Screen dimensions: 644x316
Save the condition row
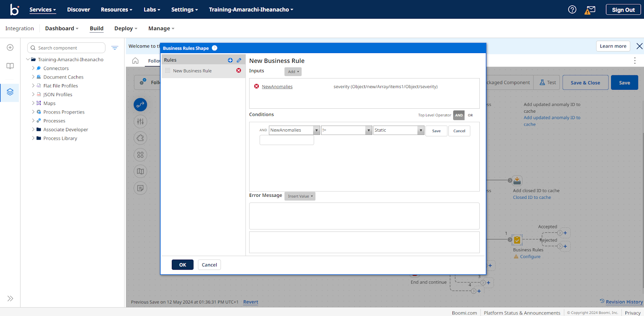pyautogui.click(x=436, y=131)
